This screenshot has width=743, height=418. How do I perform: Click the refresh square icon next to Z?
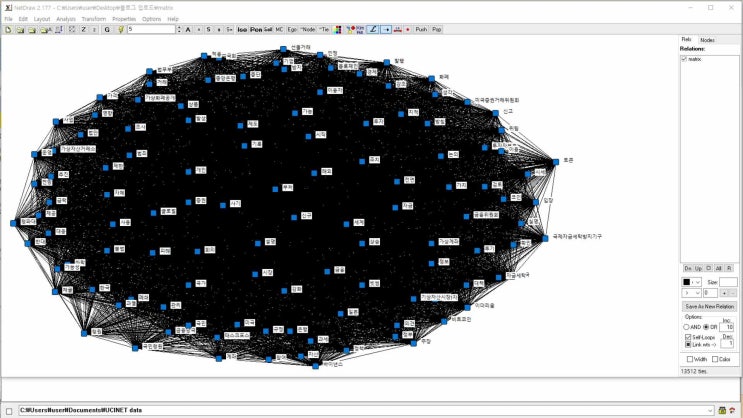[x=72, y=29]
